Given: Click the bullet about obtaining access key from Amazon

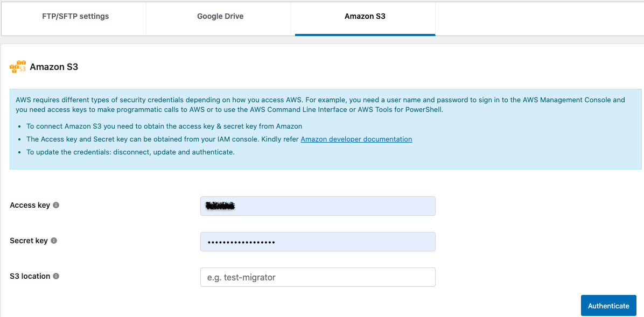Looking at the screenshot, I should tap(164, 126).
